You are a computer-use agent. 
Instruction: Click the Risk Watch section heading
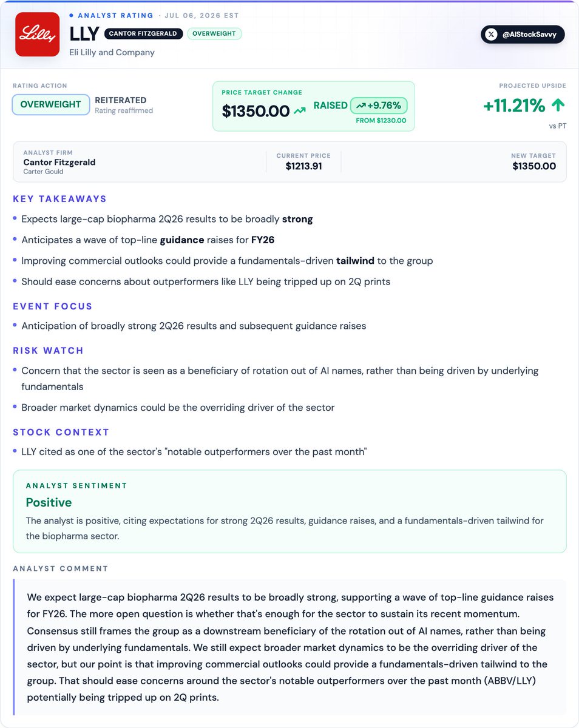point(49,351)
